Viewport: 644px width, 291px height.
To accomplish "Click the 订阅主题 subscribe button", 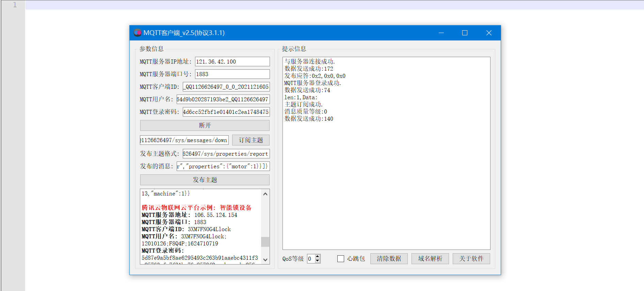I will pos(251,140).
